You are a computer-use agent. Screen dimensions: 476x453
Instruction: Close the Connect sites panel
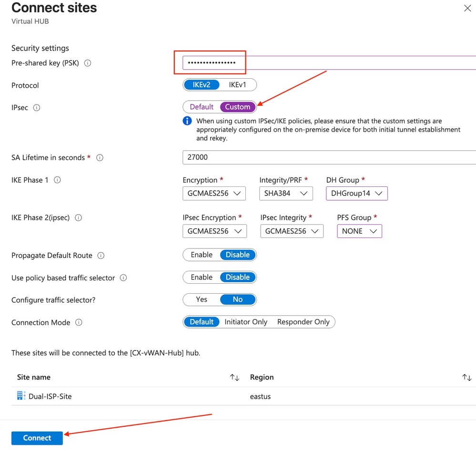[x=467, y=8]
